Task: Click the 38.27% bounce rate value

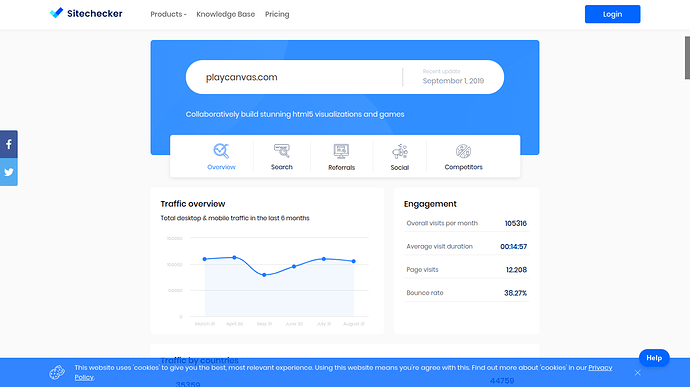Action: pyautogui.click(x=515, y=293)
